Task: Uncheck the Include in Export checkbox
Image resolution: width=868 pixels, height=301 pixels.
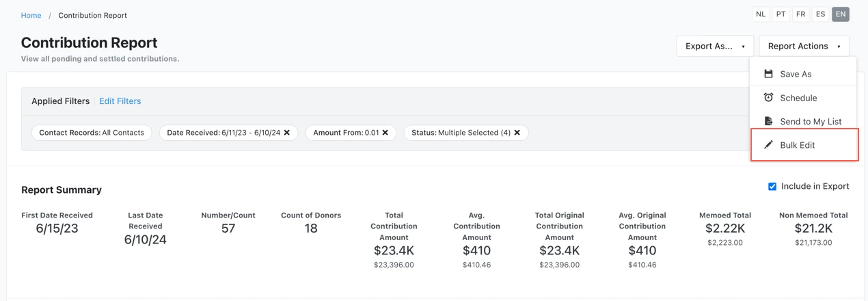Action: click(772, 186)
